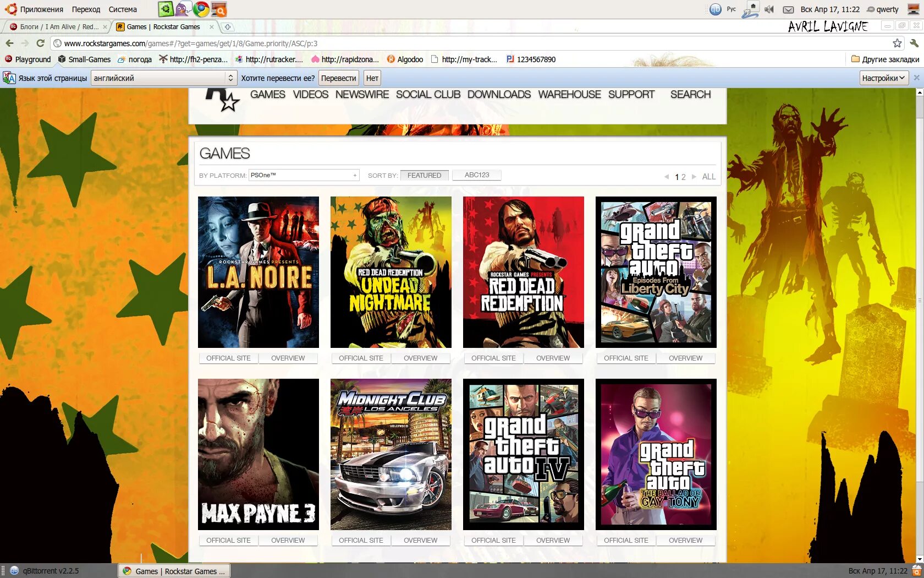Image resolution: width=924 pixels, height=578 pixels.
Task: Open the Algodoo bookmark
Action: [x=405, y=59]
